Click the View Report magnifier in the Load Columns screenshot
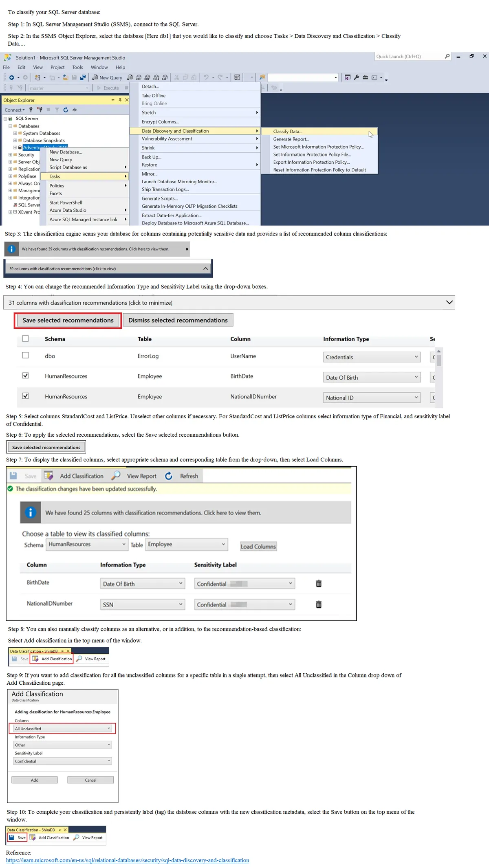This screenshot has height=868, width=489. point(116,475)
